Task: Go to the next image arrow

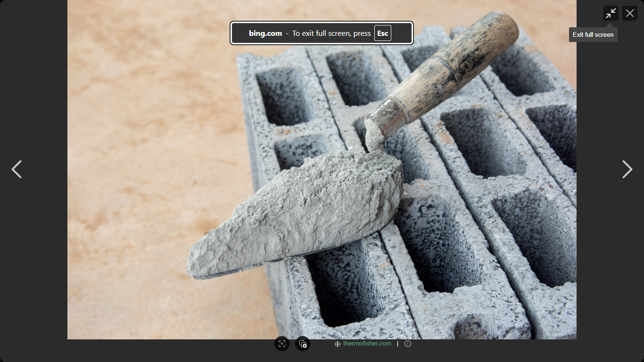Action: click(627, 169)
